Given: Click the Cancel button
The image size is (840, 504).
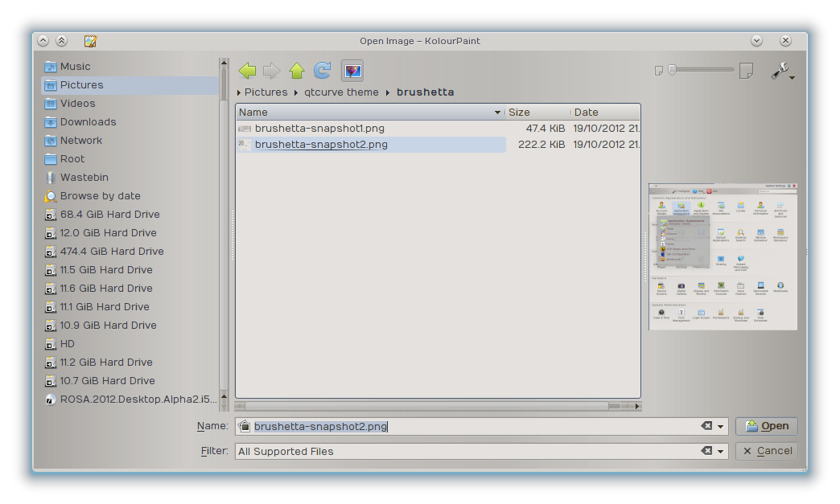Looking at the screenshot, I should 767,451.
